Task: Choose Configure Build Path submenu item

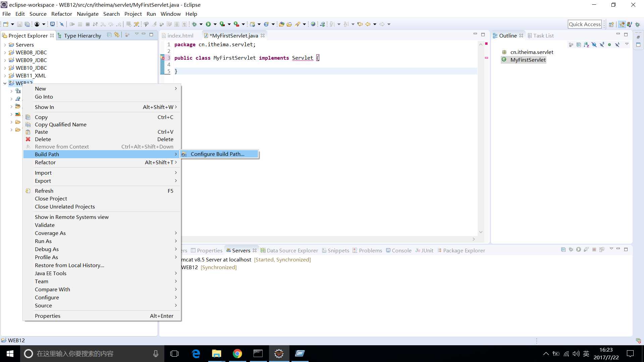Action: (x=217, y=154)
